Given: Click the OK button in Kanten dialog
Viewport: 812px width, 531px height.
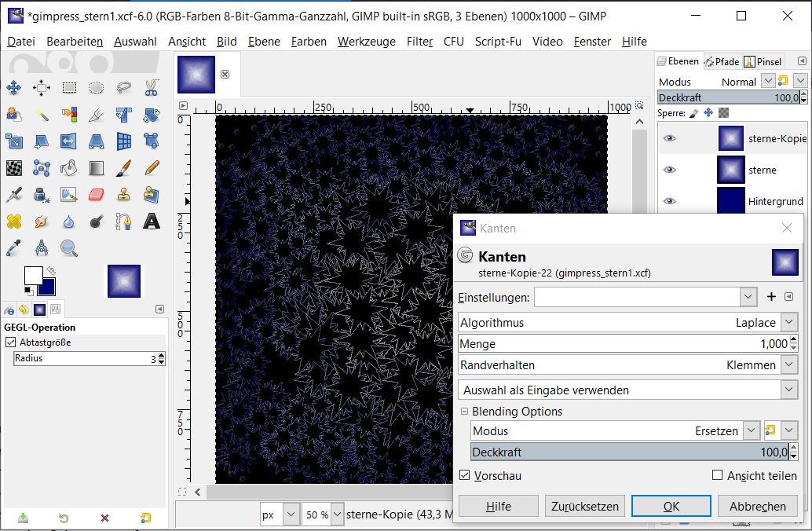Looking at the screenshot, I should 671,506.
